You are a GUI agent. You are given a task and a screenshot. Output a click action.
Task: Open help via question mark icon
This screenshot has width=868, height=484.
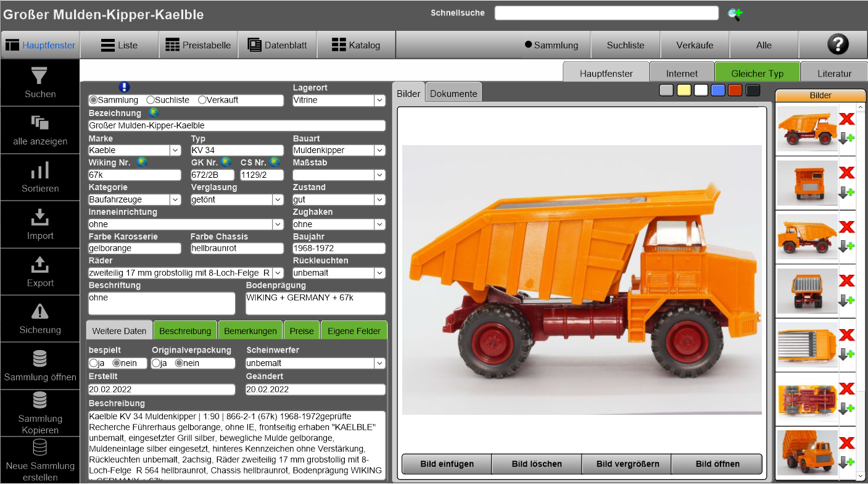pos(837,44)
